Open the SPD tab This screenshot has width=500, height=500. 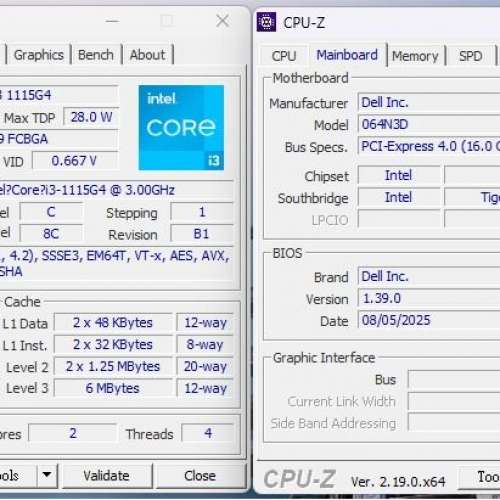(470, 56)
